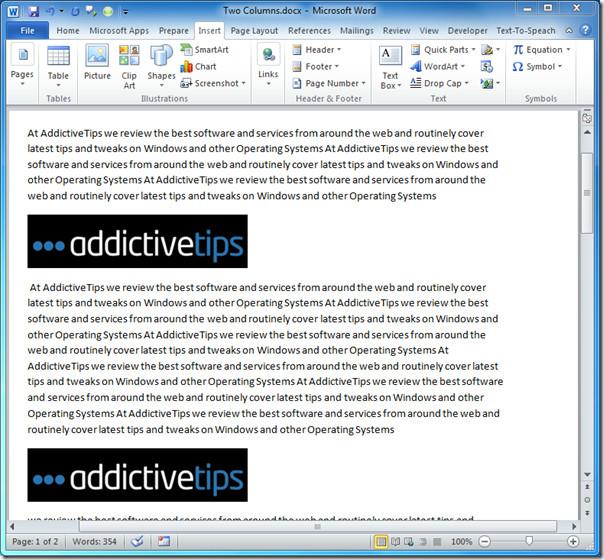Insert a Table using the ribbon
Image resolution: width=604 pixels, height=560 pixels.
tap(58, 63)
